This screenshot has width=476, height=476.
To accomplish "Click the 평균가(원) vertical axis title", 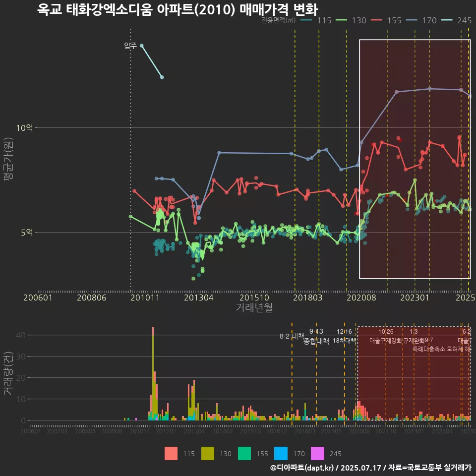I will pos(8,159).
